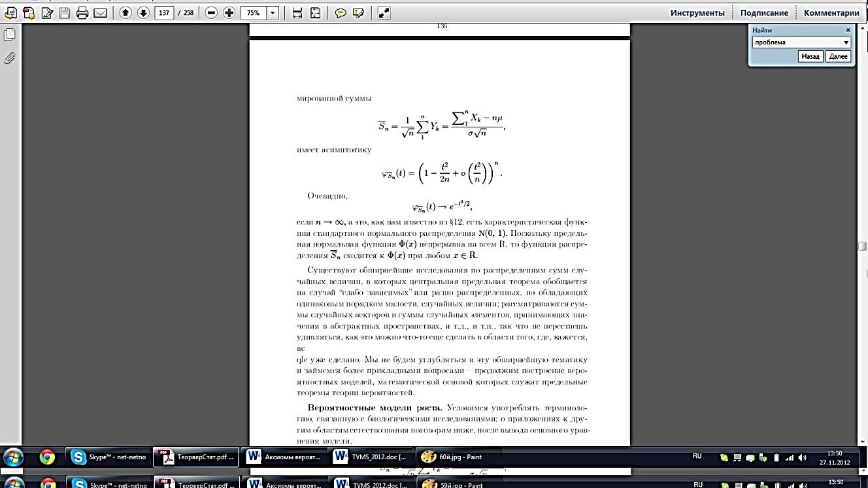This screenshot has width=868, height=488.
Task: Click the Далее button in find box
Action: tap(838, 57)
